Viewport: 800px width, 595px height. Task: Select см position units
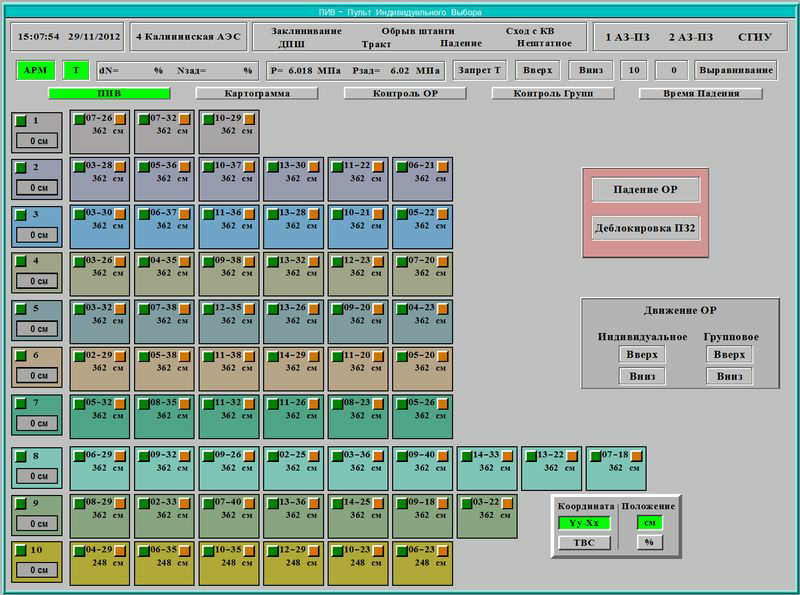tap(649, 523)
